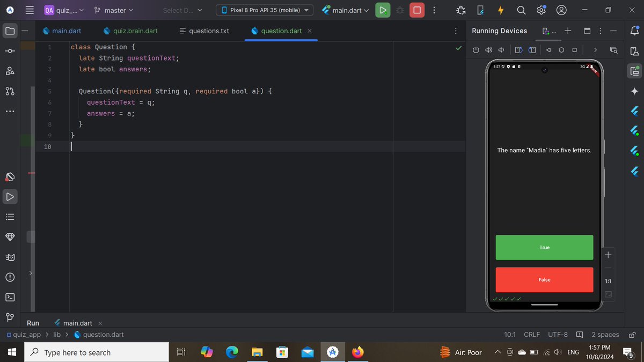644x362 pixels.
Task: Trigger a Flutter hot reload with the lightning icon
Action: click(x=500, y=10)
